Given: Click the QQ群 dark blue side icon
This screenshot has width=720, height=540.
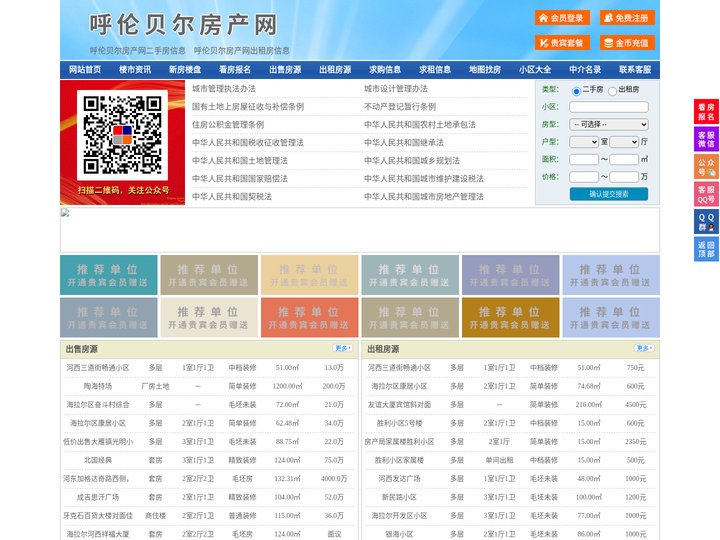Looking at the screenshot, I should click(x=706, y=222).
